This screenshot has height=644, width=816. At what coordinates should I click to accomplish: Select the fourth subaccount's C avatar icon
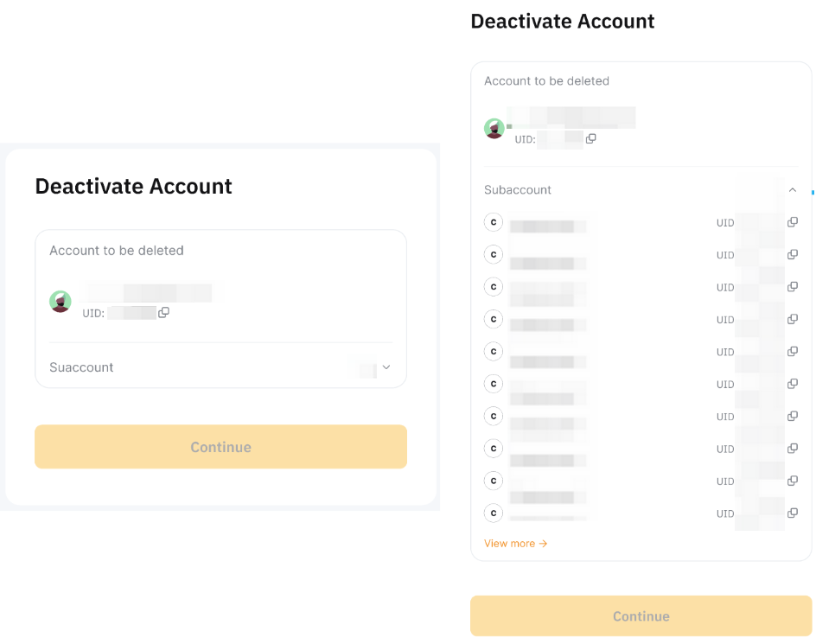click(x=494, y=319)
